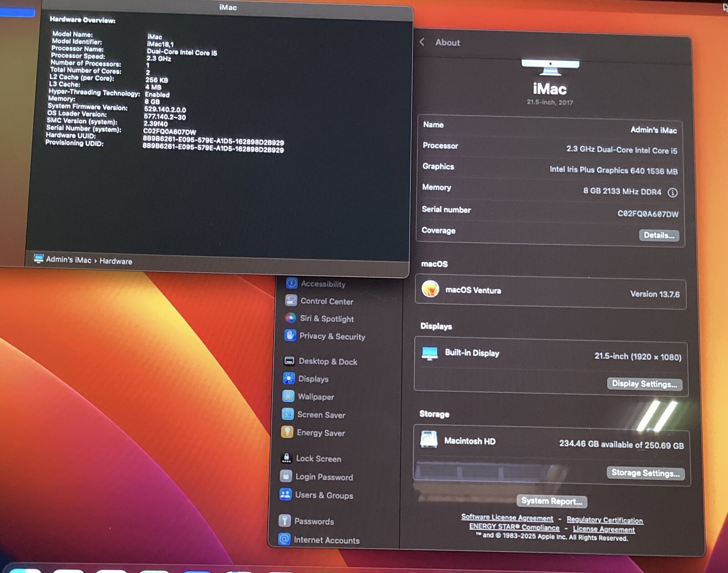Viewport: 728px width, 573px height.
Task: Select Control Center in the sidebar
Action: click(327, 301)
